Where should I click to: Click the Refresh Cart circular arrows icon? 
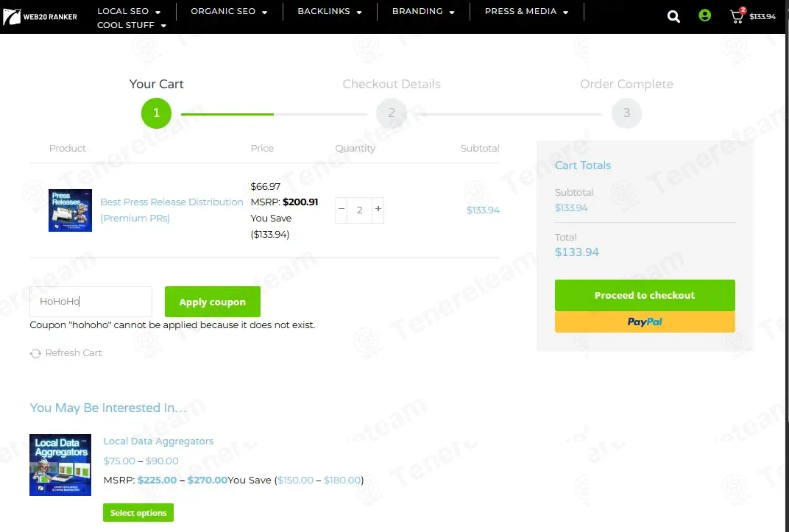click(x=35, y=353)
